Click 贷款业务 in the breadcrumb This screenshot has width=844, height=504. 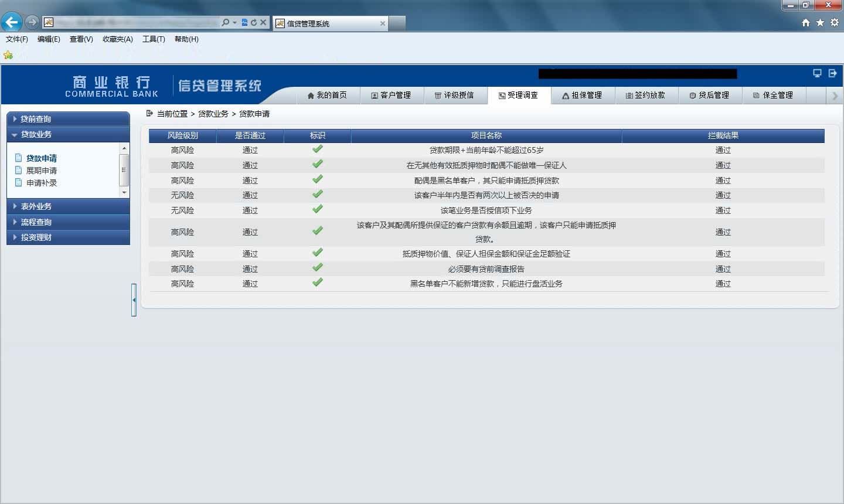pyautogui.click(x=213, y=114)
